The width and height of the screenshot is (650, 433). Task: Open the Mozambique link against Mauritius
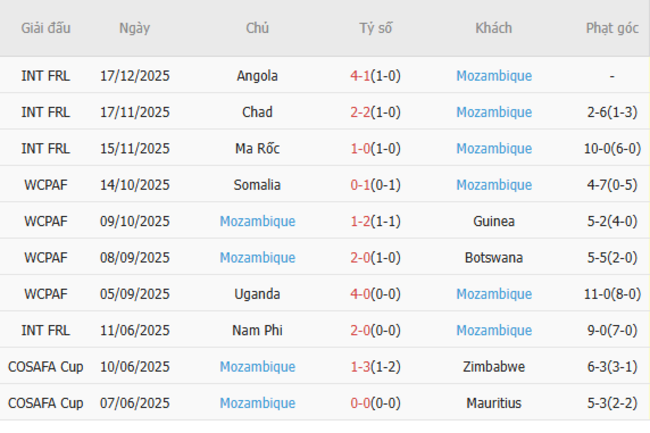257,403
